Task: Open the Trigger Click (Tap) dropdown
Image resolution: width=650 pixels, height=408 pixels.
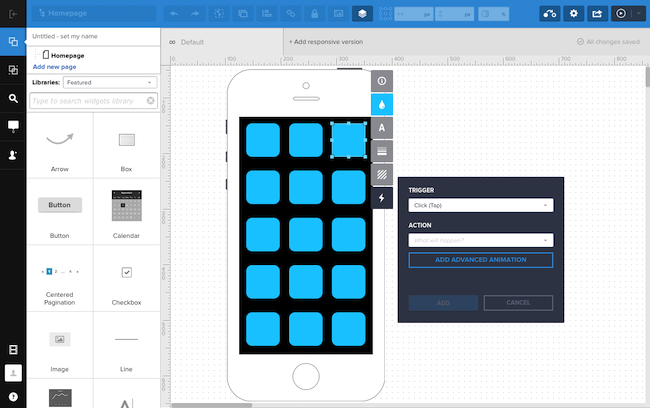Action: (x=480, y=205)
